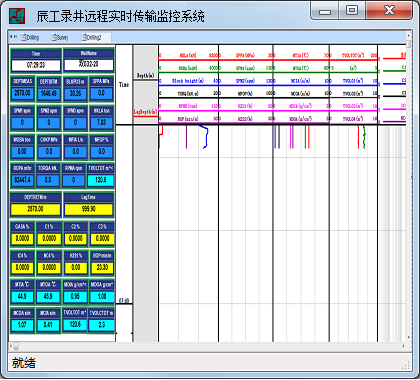The image size is (420, 380).
Task: Click the Time value field
Action: pos(36,65)
